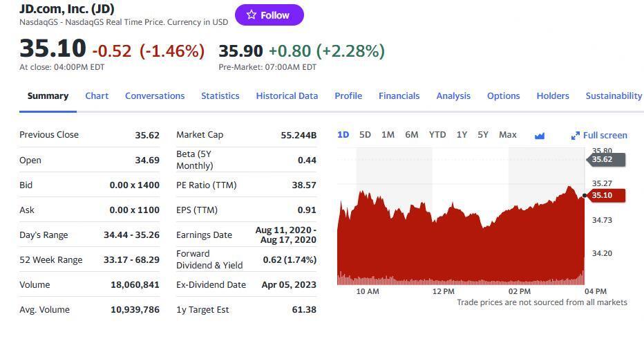Show YTD chart range
644x339 pixels.
pyautogui.click(x=437, y=135)
